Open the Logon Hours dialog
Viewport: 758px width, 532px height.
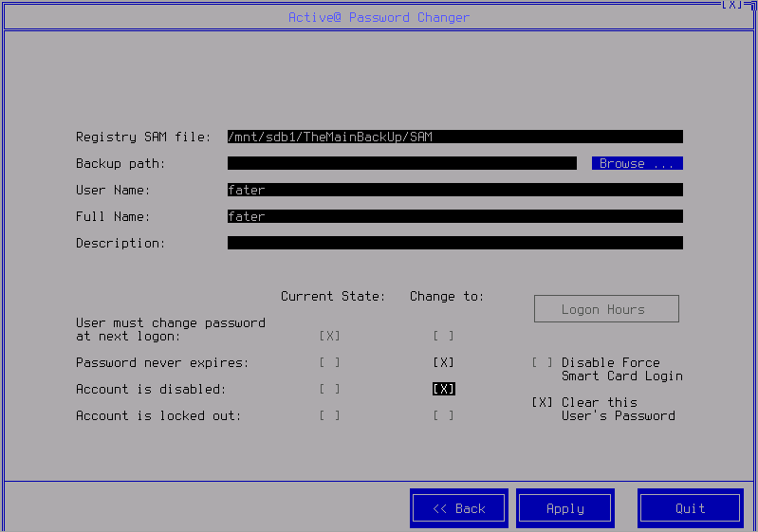(x=606, y=309)
